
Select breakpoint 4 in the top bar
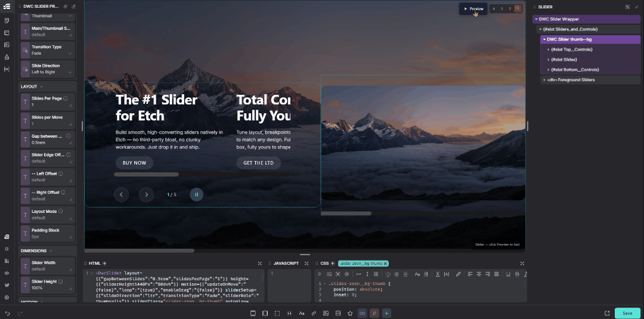(494, 8)
